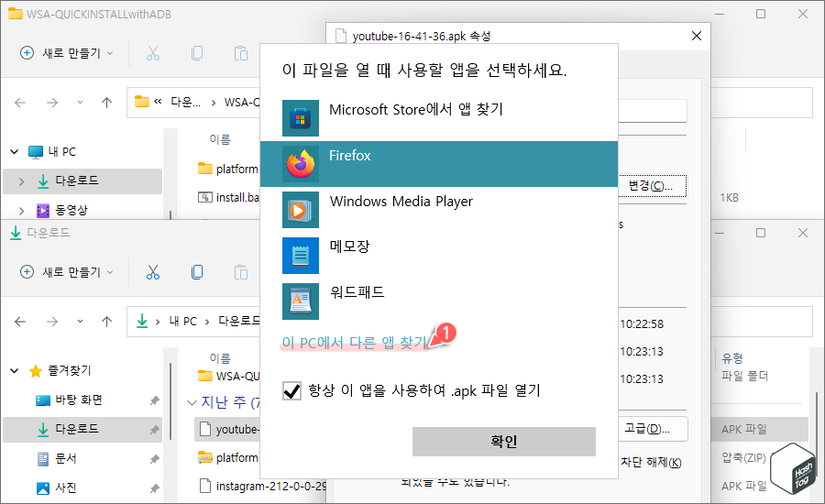
Task: Collapse 즐겨찾기 section
Action: [x=14, y=371]
